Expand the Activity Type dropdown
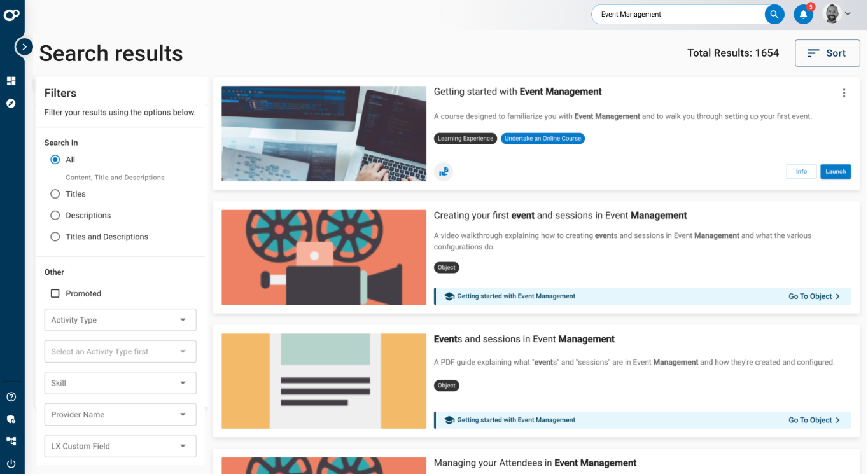Viewport: 868px width, 474px height. coord(120,320)
